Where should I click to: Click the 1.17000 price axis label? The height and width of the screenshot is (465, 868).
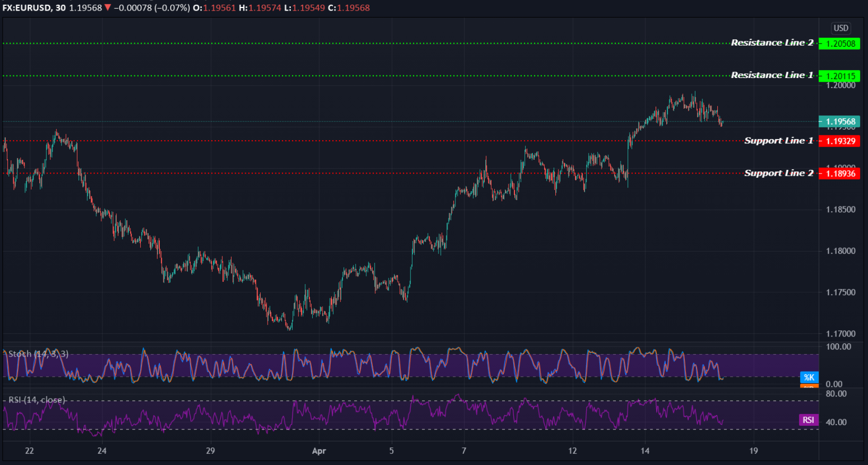point(841,334)
